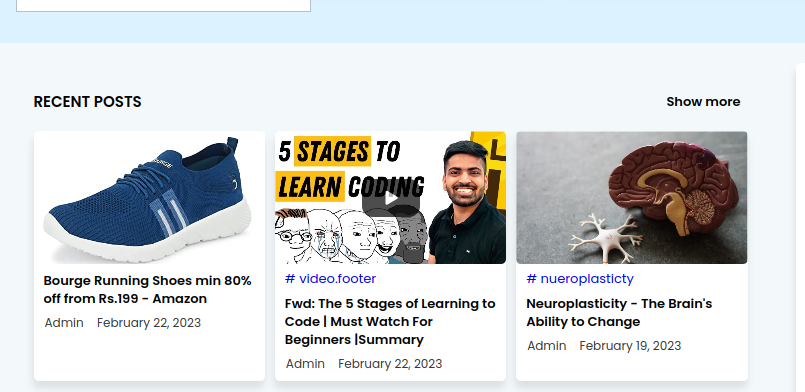The width and height of the screenshot is (805, 392).
Task: Click the play button on coding video thumbnail
Action: pos(391,198)
